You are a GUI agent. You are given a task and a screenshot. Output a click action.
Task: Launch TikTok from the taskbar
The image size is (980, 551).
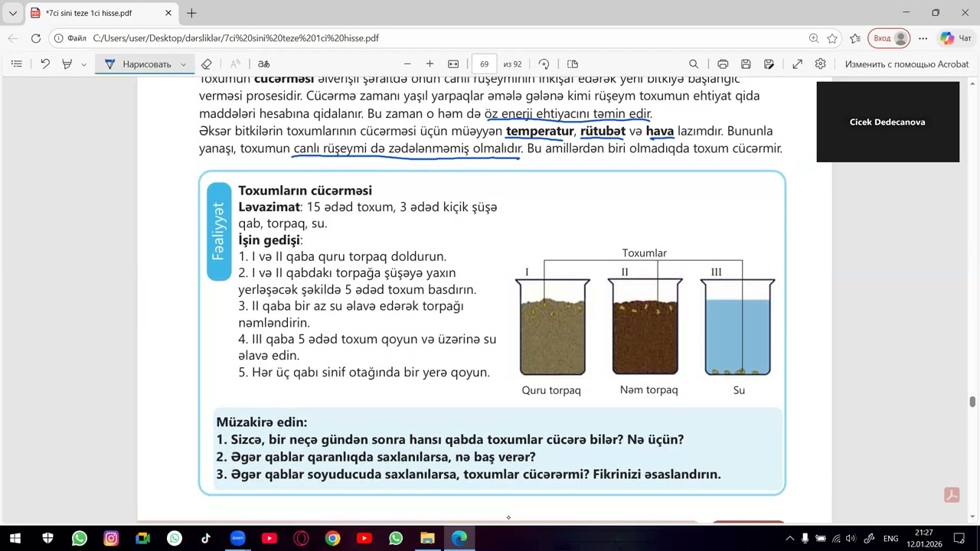(206, 539)
